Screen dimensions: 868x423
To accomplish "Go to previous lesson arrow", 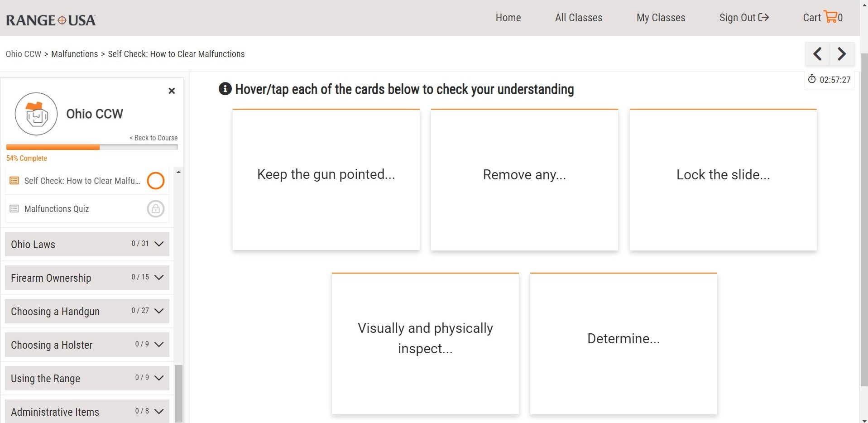I will 817,54.
